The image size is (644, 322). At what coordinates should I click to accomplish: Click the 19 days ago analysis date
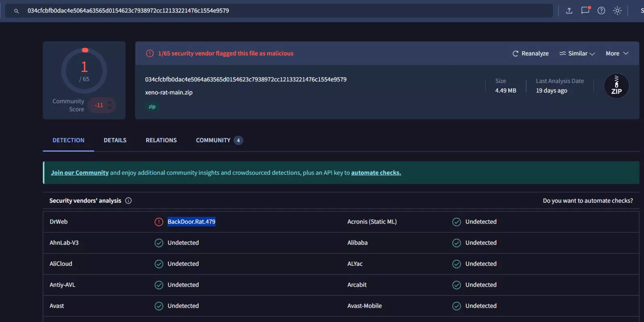[551, 91]
